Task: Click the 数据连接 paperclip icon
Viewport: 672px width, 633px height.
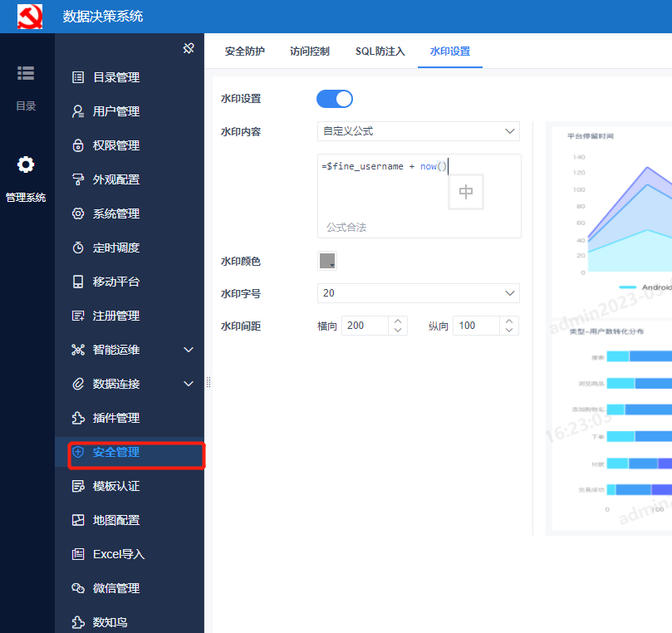Action: 78,384
